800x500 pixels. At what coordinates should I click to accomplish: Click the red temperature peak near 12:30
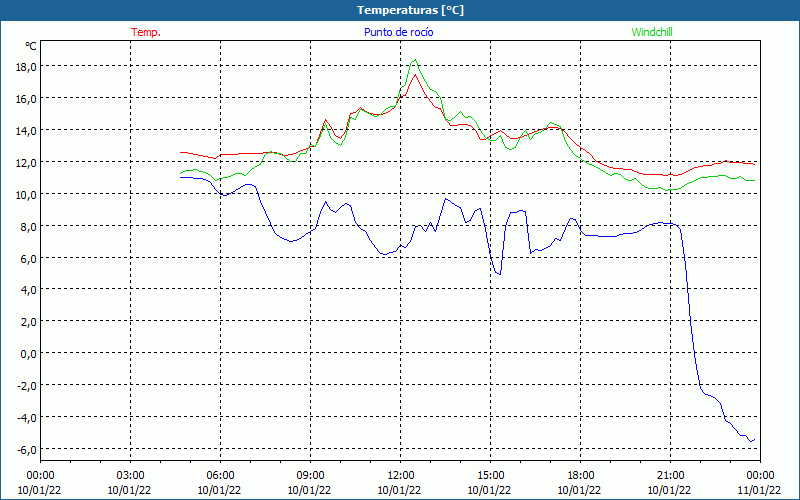[x=415, y=75]
